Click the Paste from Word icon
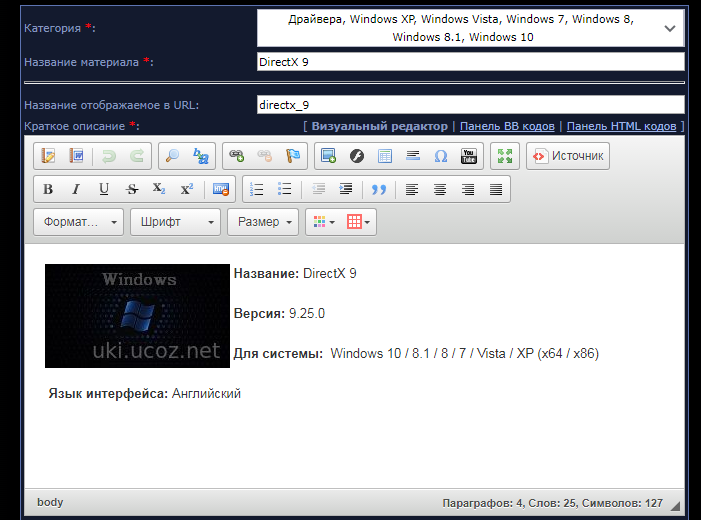Screen dimensions: 701x520 (76, 156)
